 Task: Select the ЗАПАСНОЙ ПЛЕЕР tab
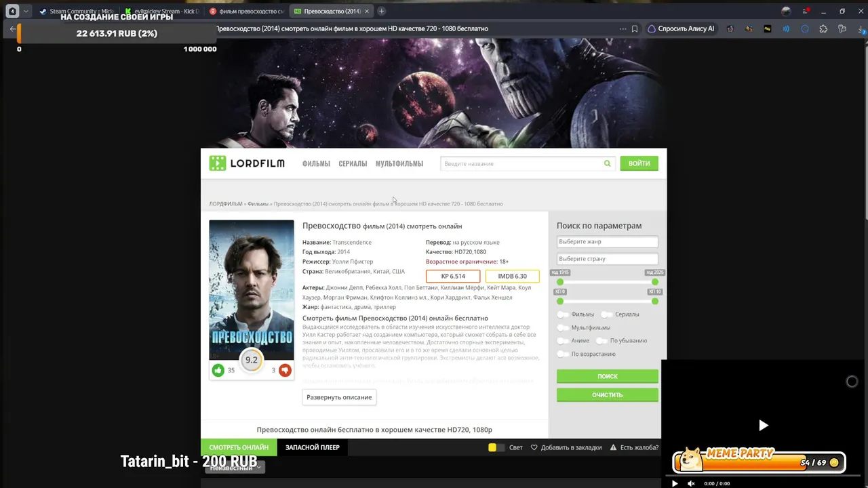point(313,447)
